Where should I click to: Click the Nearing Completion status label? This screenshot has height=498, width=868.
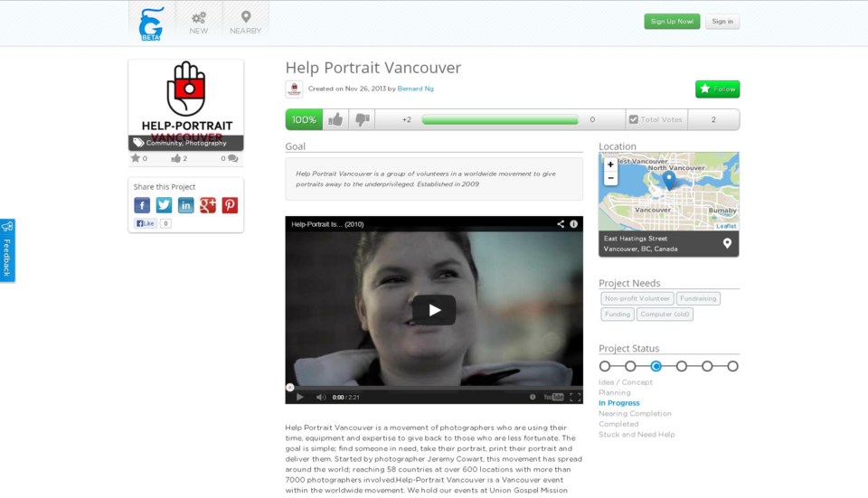(635, 414)
